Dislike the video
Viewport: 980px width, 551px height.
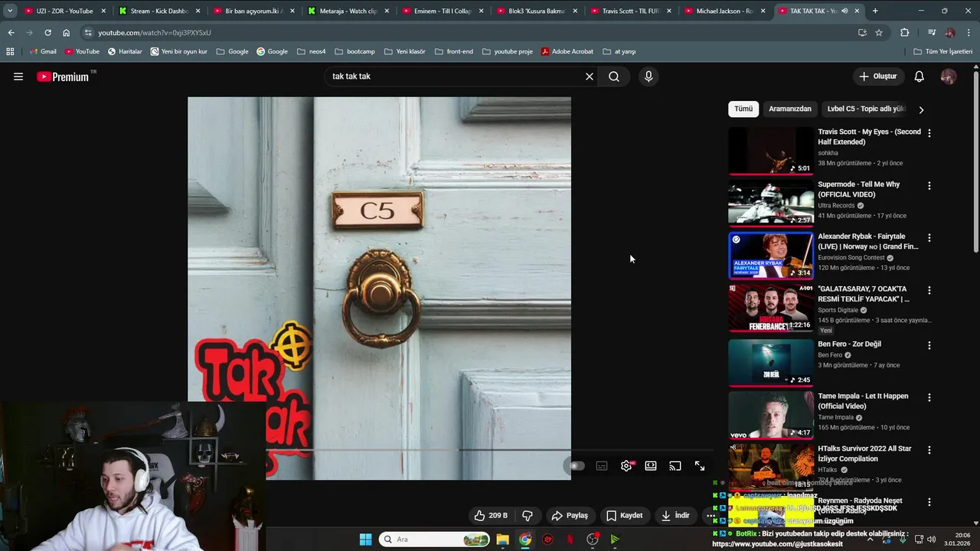click(x=528, y=516)
